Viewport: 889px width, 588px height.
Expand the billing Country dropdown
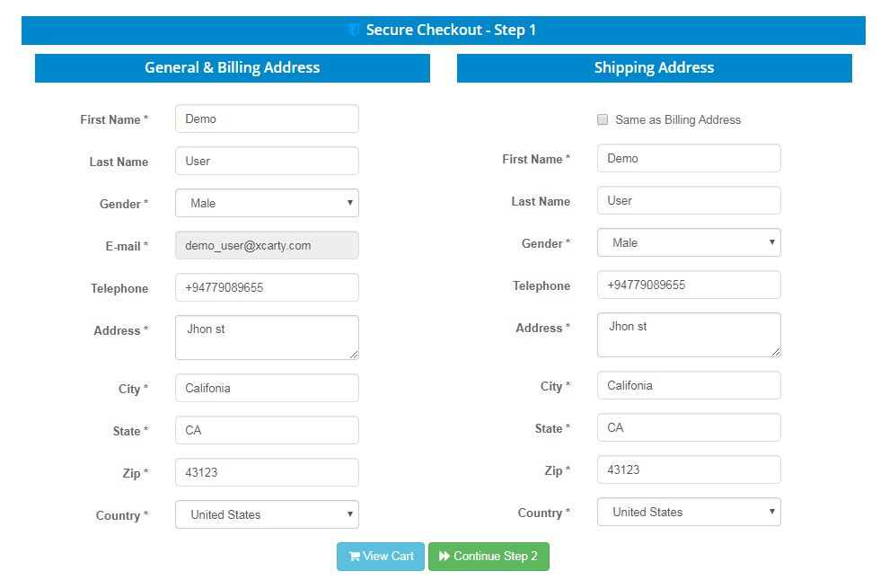pyautogui.click(x=267, y=514)
